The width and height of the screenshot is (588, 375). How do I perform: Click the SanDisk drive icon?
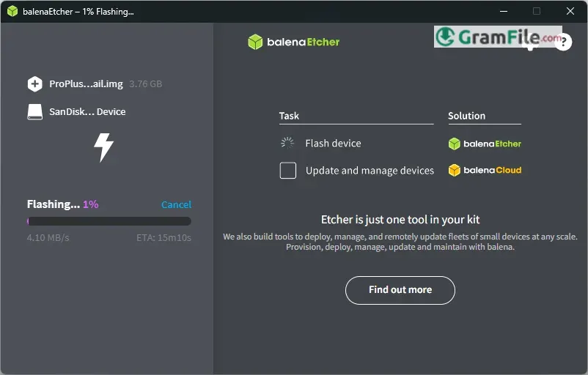35,111
